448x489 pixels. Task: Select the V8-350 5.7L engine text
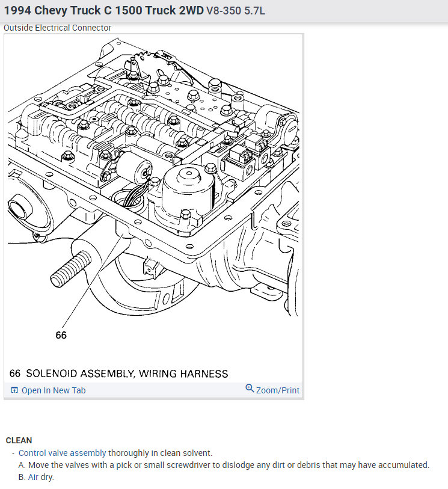pos(236,11)
